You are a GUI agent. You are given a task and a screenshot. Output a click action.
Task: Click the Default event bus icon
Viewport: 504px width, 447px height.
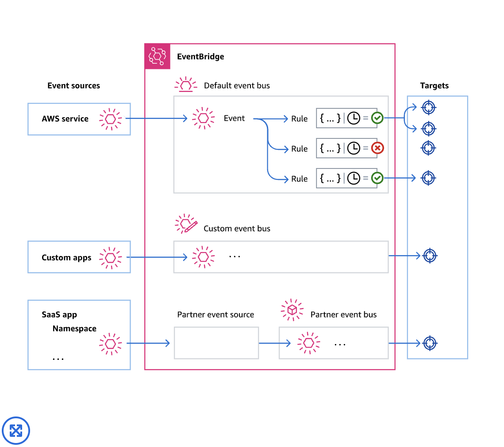coord(186,84)
